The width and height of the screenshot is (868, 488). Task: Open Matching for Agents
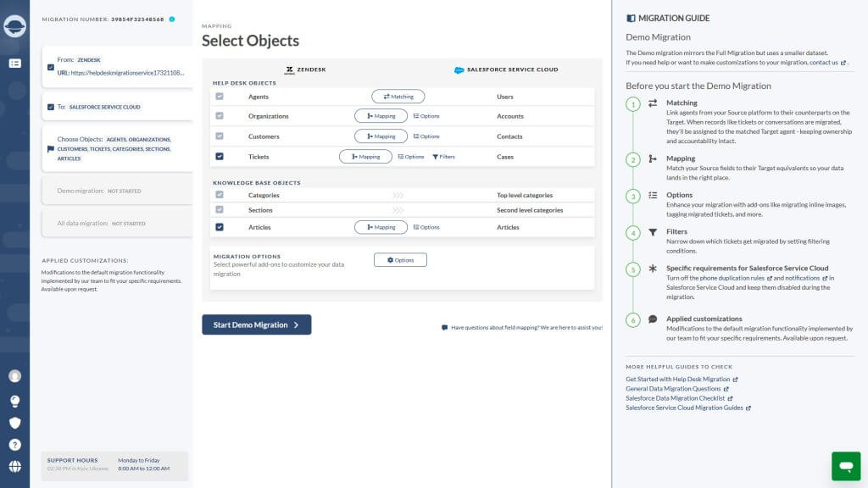398,97
